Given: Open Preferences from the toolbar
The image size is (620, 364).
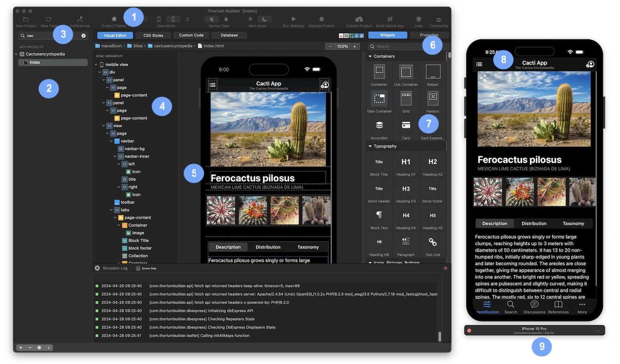Looking at the screenshot, I should click(x=80, y=19).
